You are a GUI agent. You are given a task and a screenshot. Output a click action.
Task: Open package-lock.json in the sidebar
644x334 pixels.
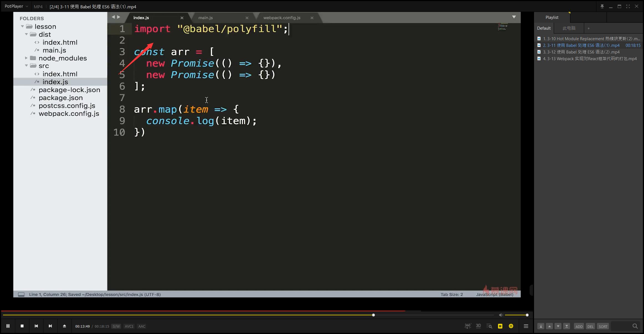tap(69, 90)
